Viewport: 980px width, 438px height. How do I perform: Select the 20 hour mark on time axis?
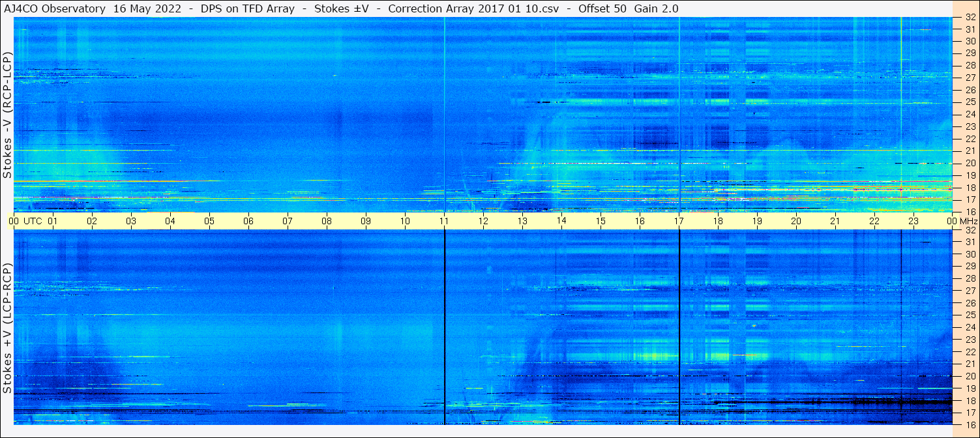(796, 221)
